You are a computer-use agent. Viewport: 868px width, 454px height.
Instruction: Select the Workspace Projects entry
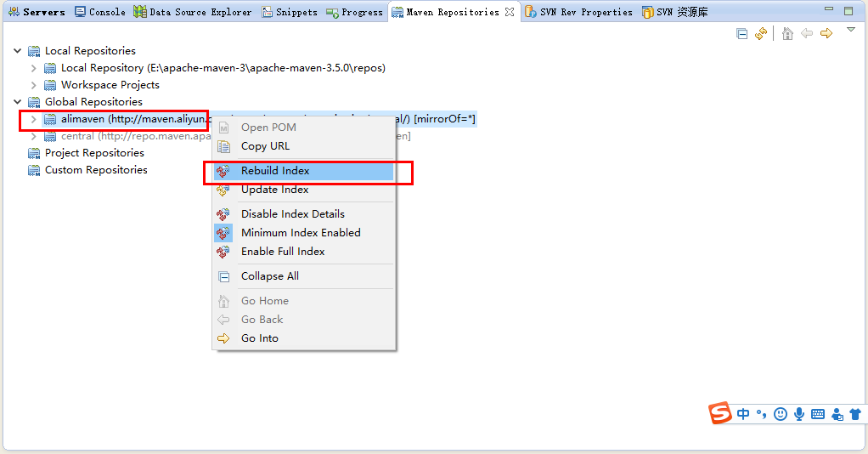coord(110,85)
